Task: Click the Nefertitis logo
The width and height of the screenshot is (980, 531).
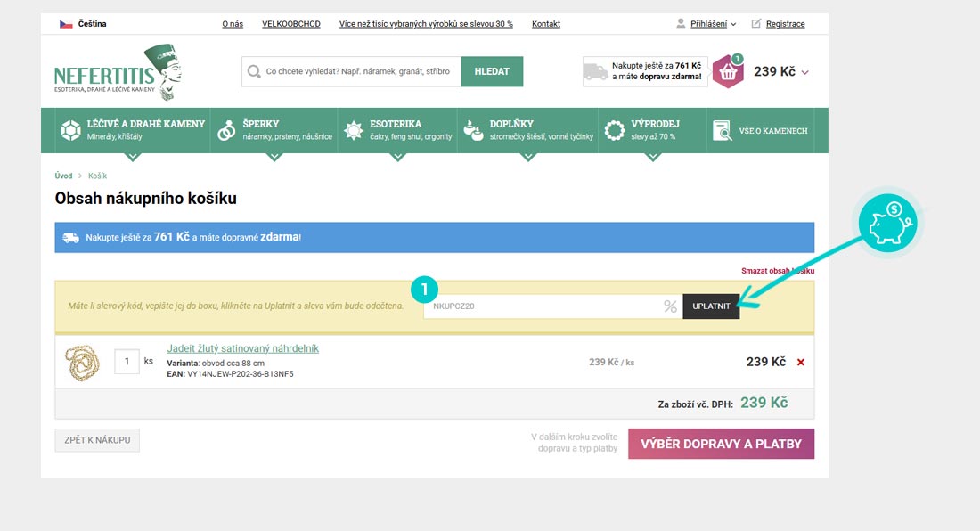Action: tap(118, 71)
